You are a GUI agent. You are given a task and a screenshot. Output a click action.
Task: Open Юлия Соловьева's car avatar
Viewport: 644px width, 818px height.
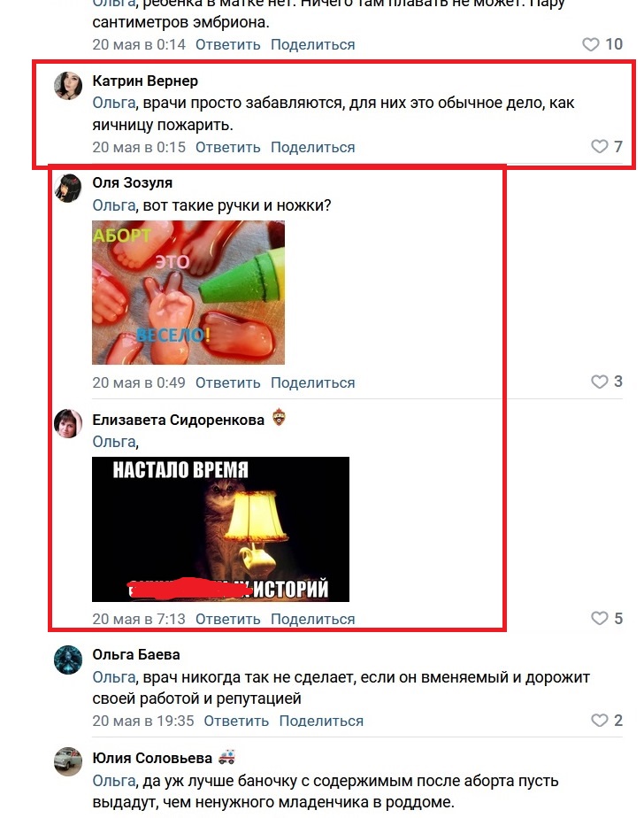(68, 761)
